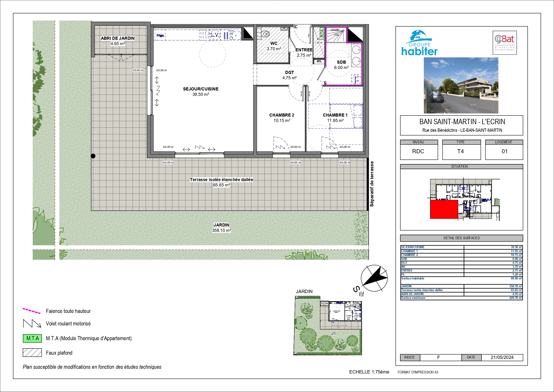Image resolution: width=554 pixels, height=392 pixels.
Task: Click the PL row in the surfaces table
Action: pos(462,275)
